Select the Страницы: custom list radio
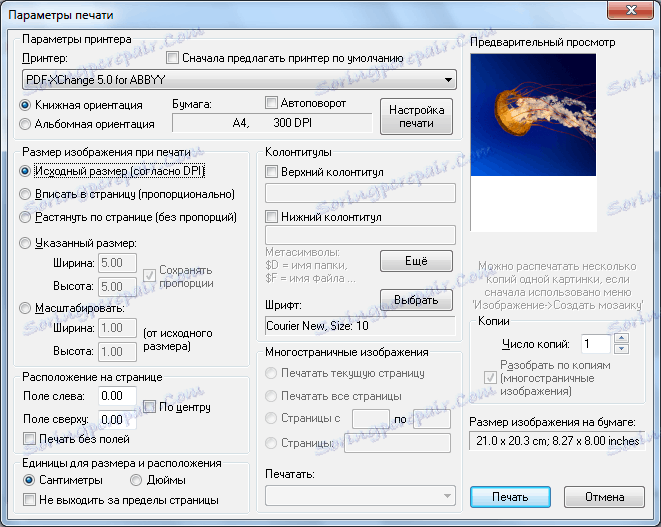661x527 pixels. pos(271,443)
